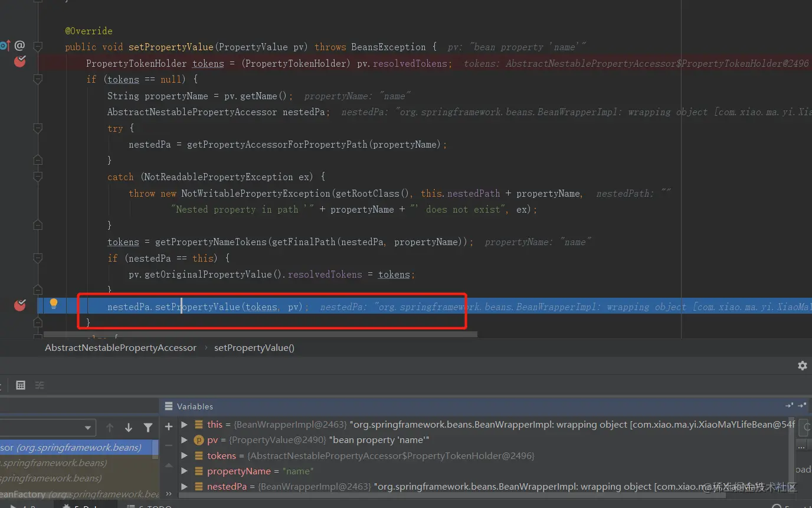Screen dimensions: 812x508
Task: Click the Variables panel header icon
Action: [x=169, y=406]
